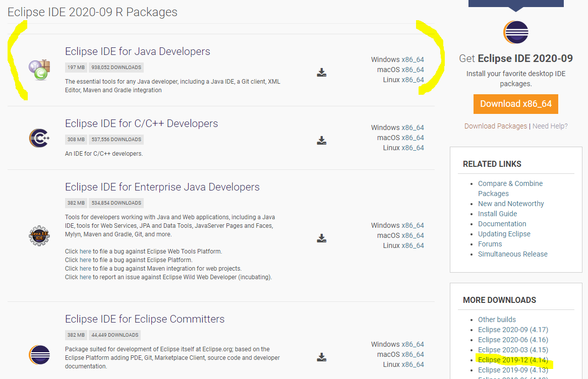Click 'here' for Maven integration bug
The width and height of the screenshot is (588, 379).
(85, 269)
